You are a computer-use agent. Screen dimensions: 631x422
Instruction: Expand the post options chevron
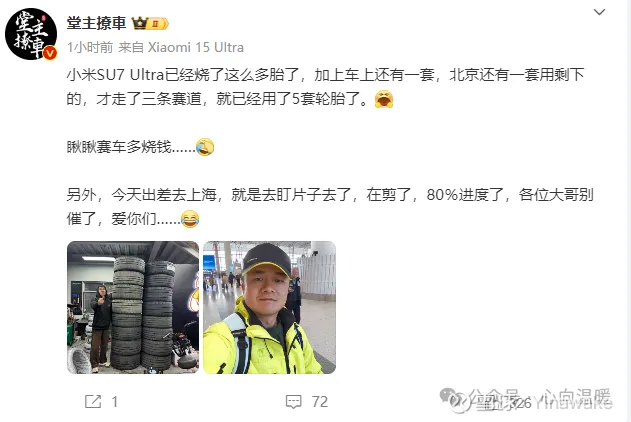(600, 12)
